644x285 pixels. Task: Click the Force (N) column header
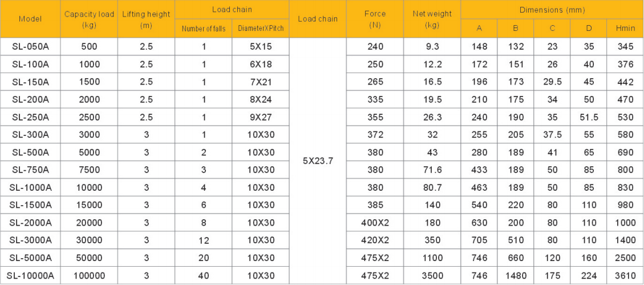point(375,19)
